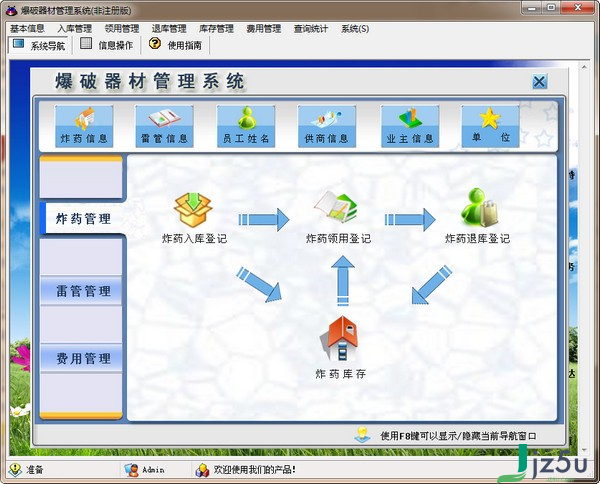Open 退库管理 menu
Screen dimensions: 600x484
169,28
